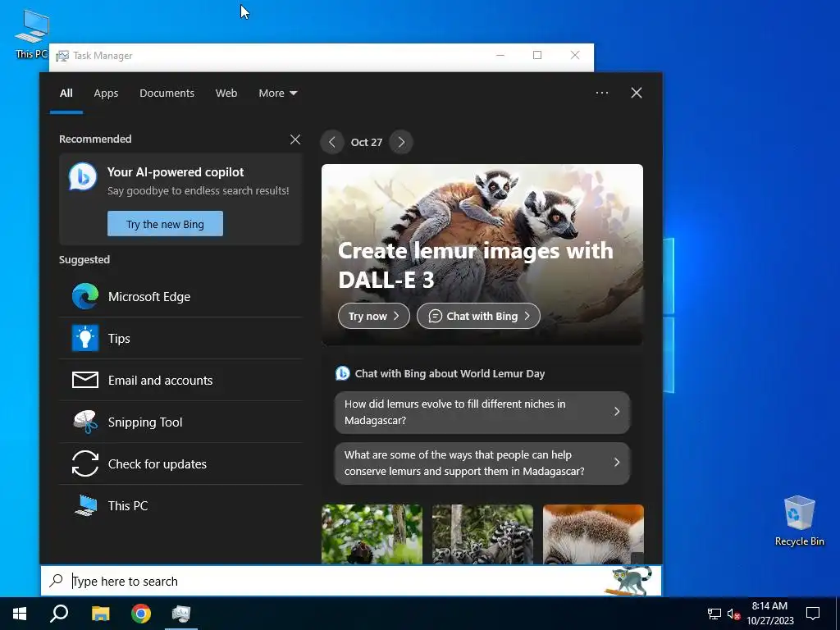Screen dimensions: 840x630
Task: Click the Oct 27 date label
Action: [x=367, y=142]
